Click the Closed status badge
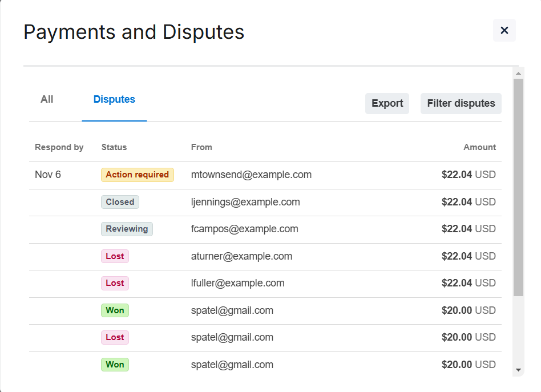The height and width of the screenshot is (392, 541). (120, 202)
